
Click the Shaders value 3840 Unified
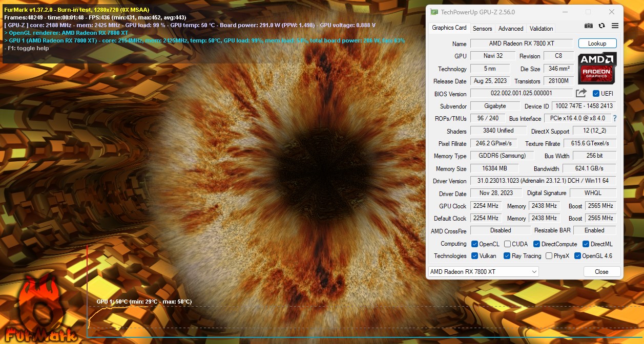point(498,131)
